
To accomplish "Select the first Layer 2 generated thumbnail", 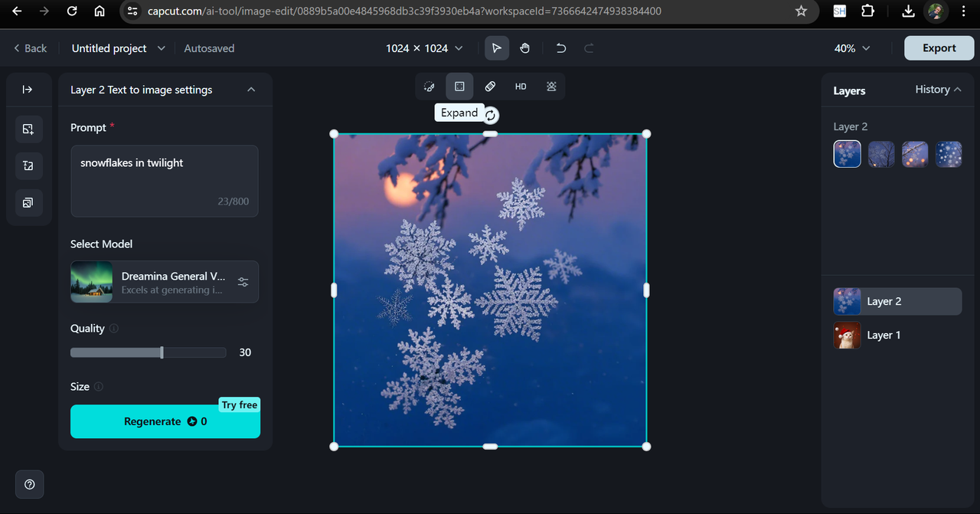I will click(848, 154).
